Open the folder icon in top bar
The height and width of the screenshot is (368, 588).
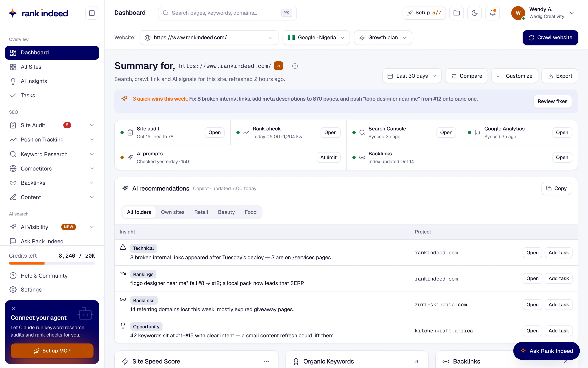[x=456, y=13]
